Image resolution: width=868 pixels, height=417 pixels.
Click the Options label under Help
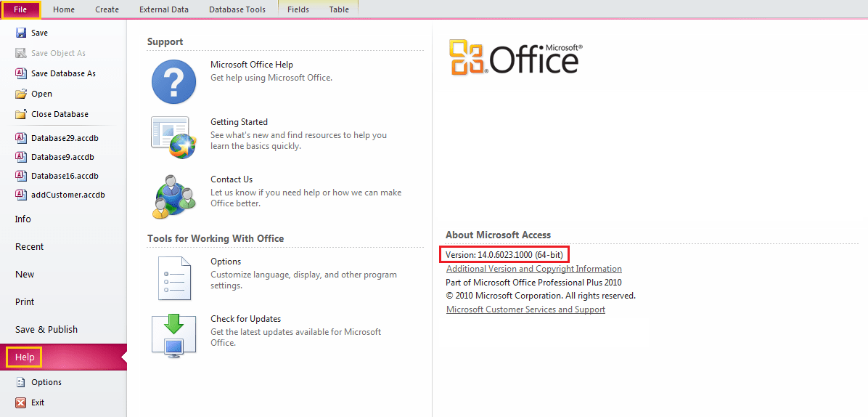point(46,382)
